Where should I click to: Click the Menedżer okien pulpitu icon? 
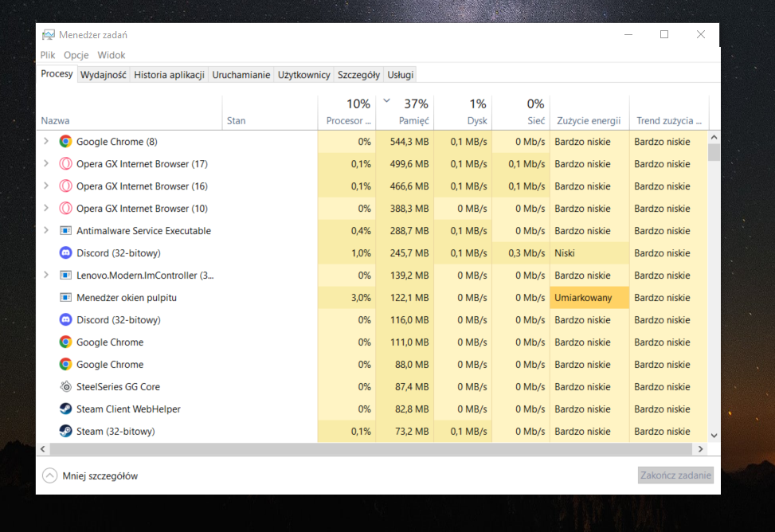[65, 297]
